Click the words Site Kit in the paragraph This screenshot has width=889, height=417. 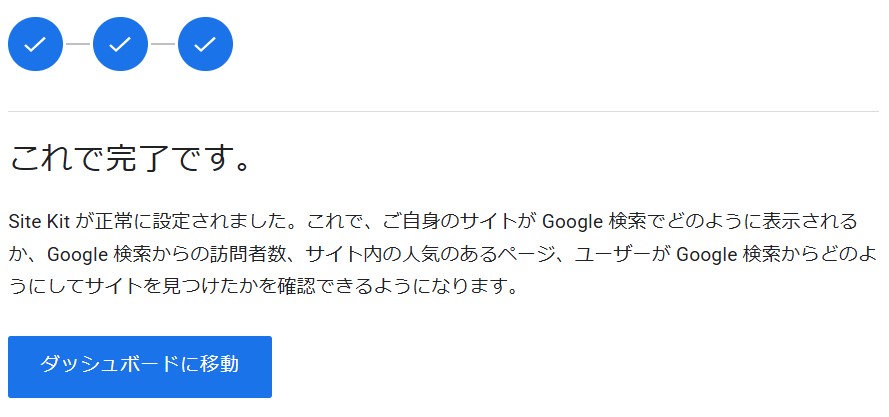pyautogui.click(x=37, y=221)
